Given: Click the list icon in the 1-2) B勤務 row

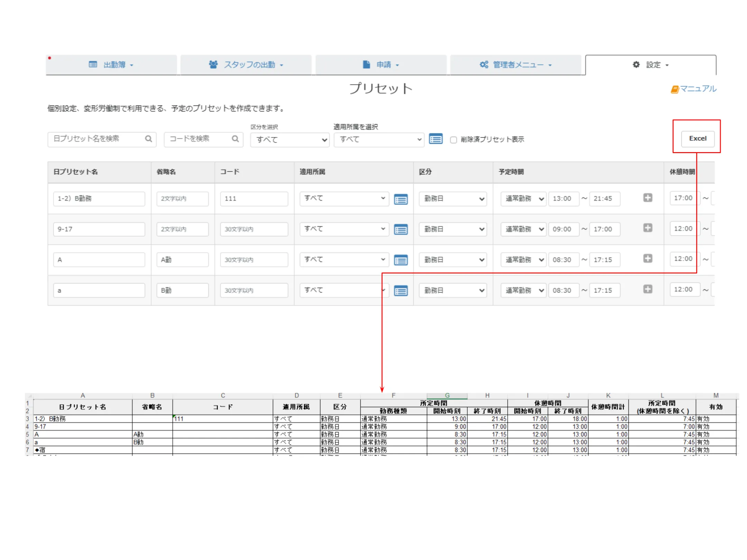Looking at the screenshot, I should point(400,199).
